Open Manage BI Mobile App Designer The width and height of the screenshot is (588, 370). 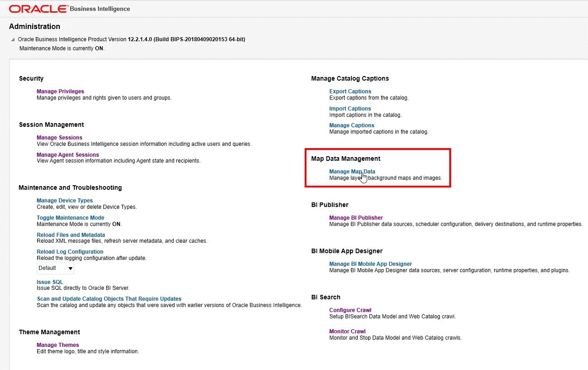point(370,264)
